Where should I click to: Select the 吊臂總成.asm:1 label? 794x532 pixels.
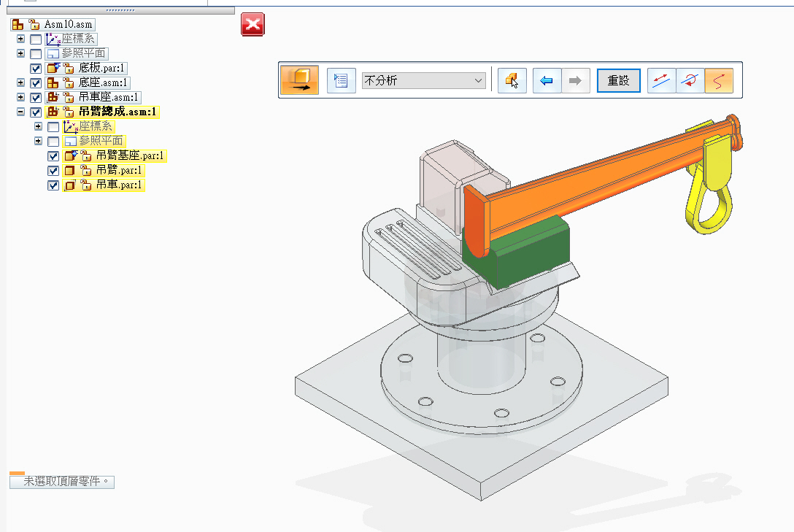(x=117, y=112)
